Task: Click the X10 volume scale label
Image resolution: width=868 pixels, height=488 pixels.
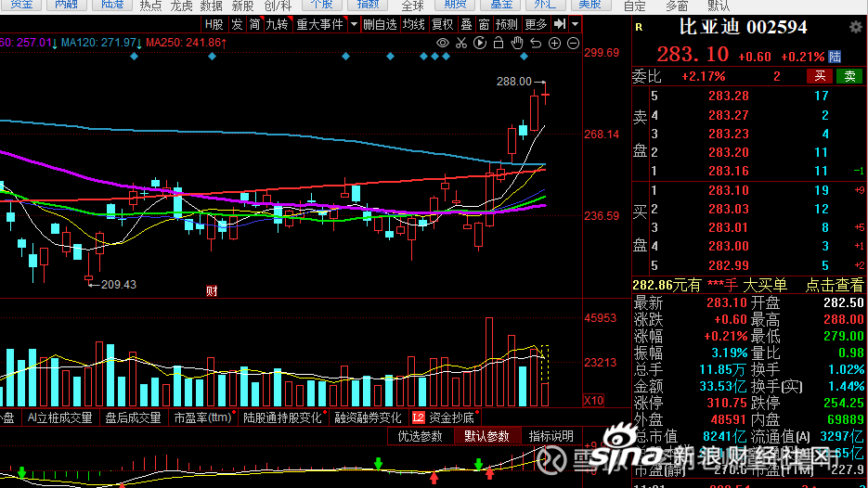Action: click(x=594, y=400)
